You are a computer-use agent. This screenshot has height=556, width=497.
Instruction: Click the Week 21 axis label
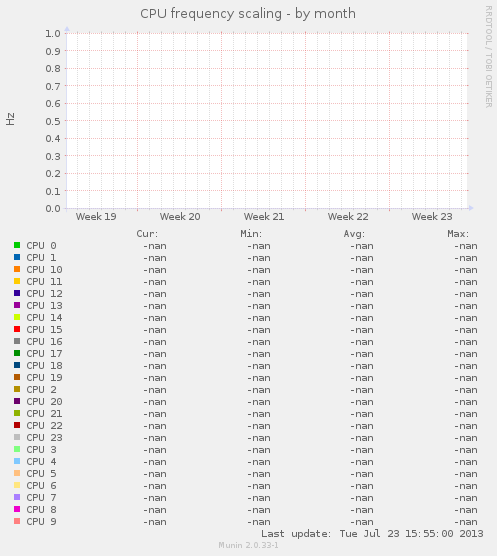click(x=264, y=217)
